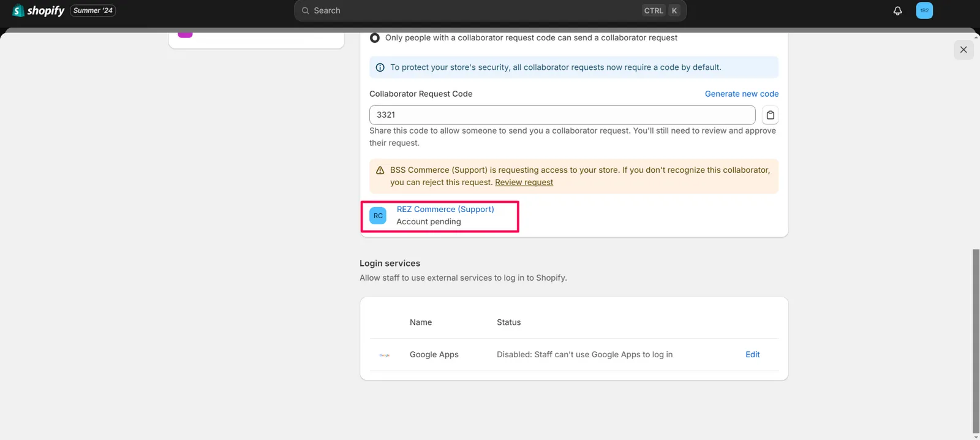Image resolution: width=980 pixels, height=440 pixels.
Task: Open the account avatar menu
Action: [924, 10]
